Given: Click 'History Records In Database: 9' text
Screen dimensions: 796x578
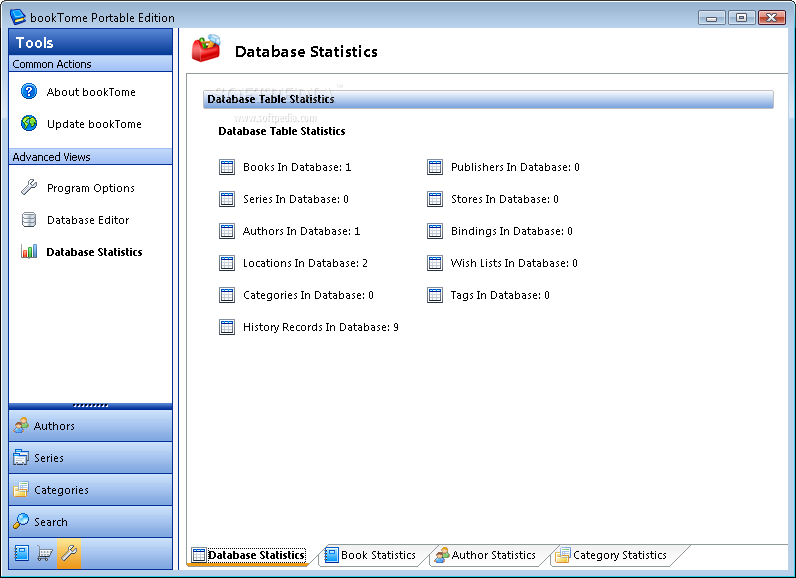Looking at the screenshot, I should coord(321,327).
